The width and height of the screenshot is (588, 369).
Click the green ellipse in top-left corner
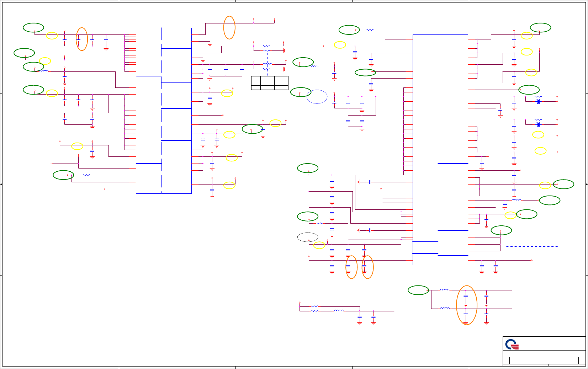pyautogui.click(x=33, y=27)
